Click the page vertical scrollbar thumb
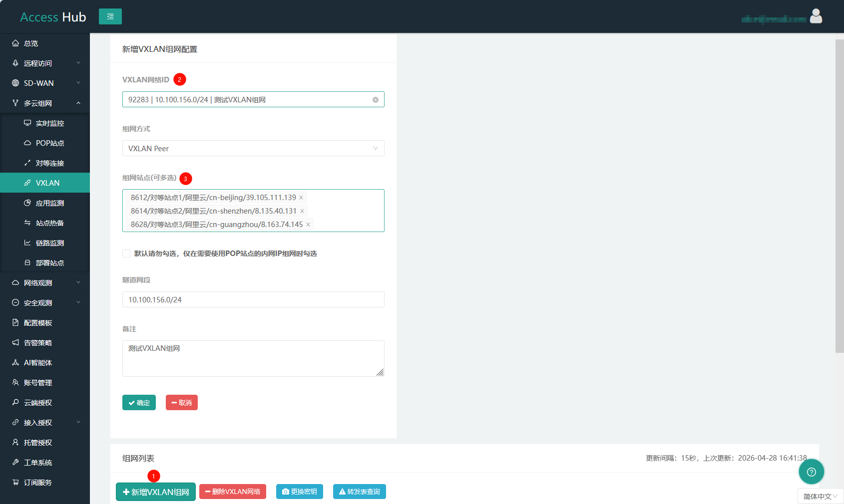844x504 pixels. tap(840, 196)
